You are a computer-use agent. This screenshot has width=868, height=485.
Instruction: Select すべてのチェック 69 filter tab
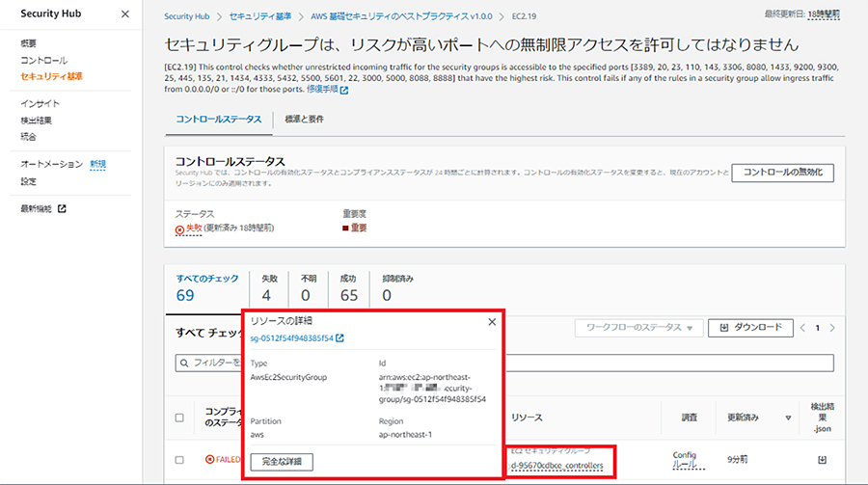pos(207,288)
